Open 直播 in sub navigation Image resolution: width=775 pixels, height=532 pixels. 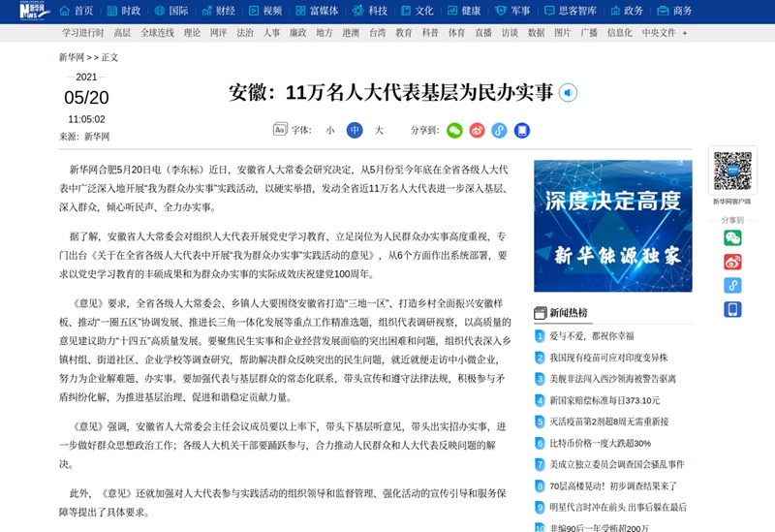tap(483, 33)
